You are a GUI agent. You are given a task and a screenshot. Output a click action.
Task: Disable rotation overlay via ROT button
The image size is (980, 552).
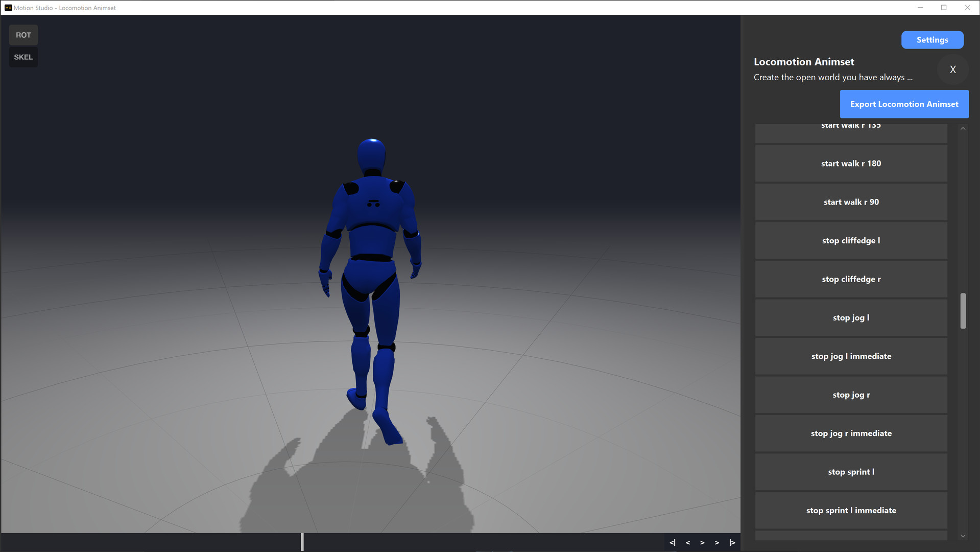coord(23,35)
